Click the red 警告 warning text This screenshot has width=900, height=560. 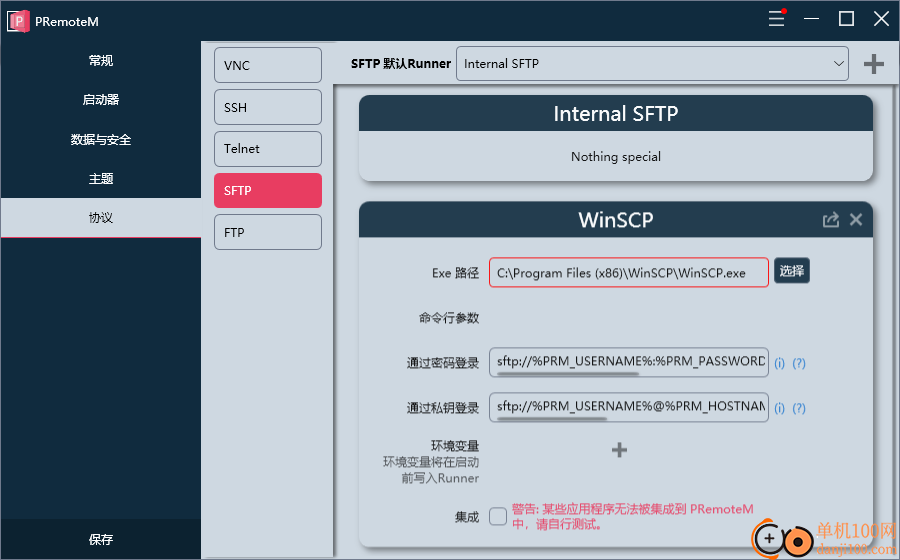(633, 516)
